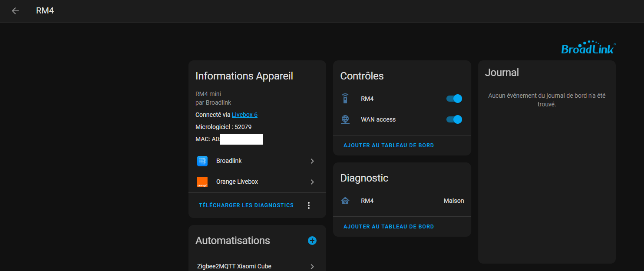Select the Broadlink integration row label
644x271 pixels.
coord(229,161)
